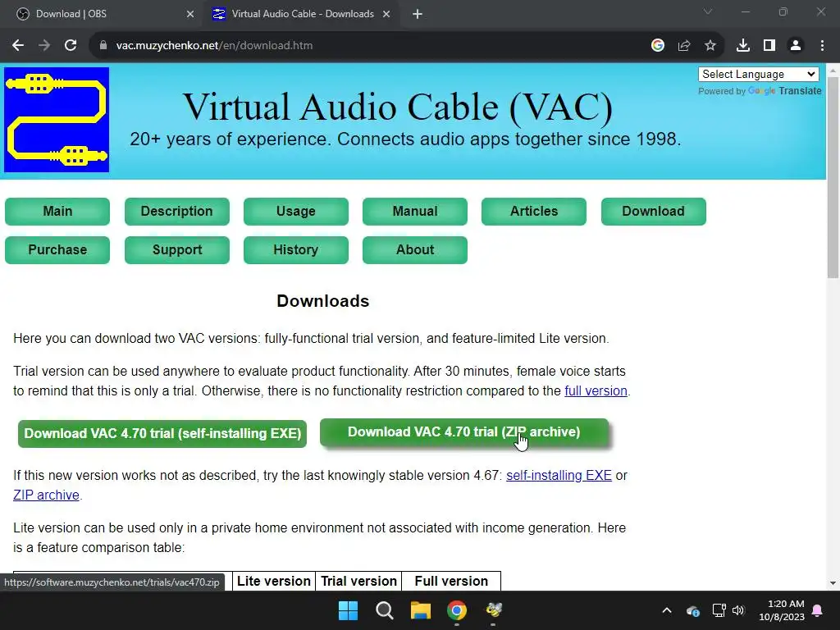
Task: Click version 4.67 ZIP archive link
Action: (x=46, y=495)
